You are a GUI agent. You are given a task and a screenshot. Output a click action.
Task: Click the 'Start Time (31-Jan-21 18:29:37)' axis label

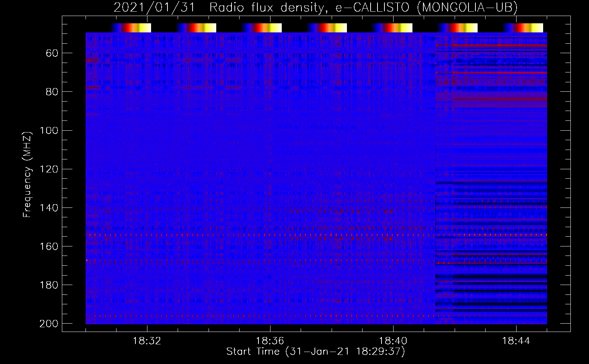316,352
